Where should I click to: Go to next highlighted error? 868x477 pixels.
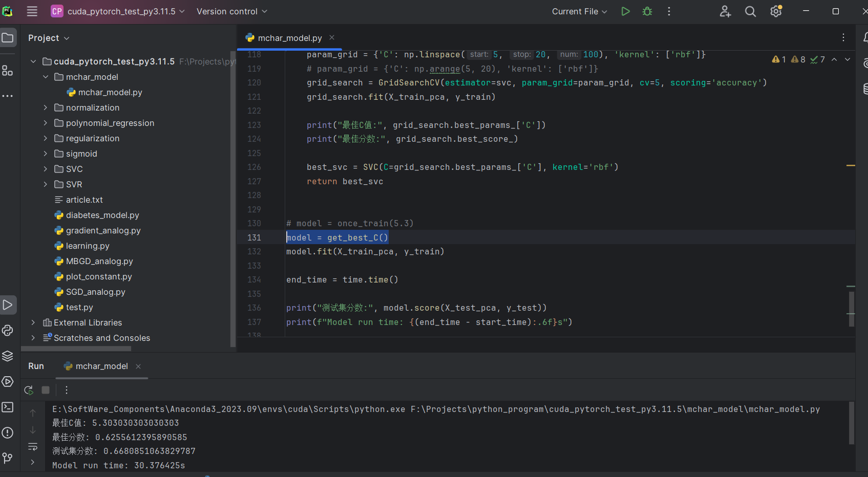[848, 59]
